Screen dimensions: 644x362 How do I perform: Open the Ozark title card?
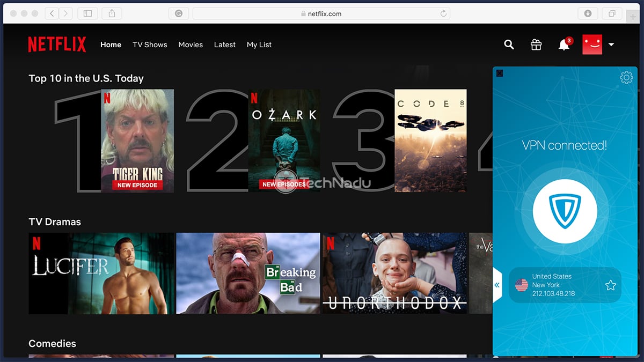284,141
